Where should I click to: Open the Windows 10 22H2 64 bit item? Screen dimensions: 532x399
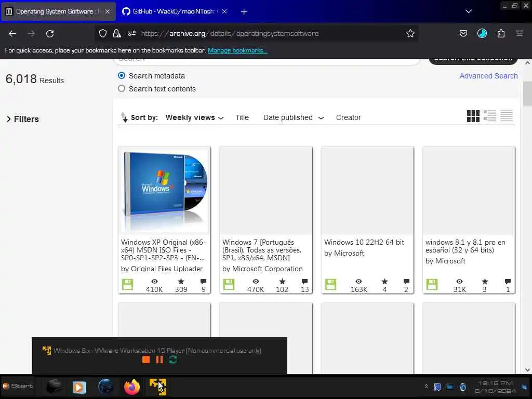[x=364, y=242]
